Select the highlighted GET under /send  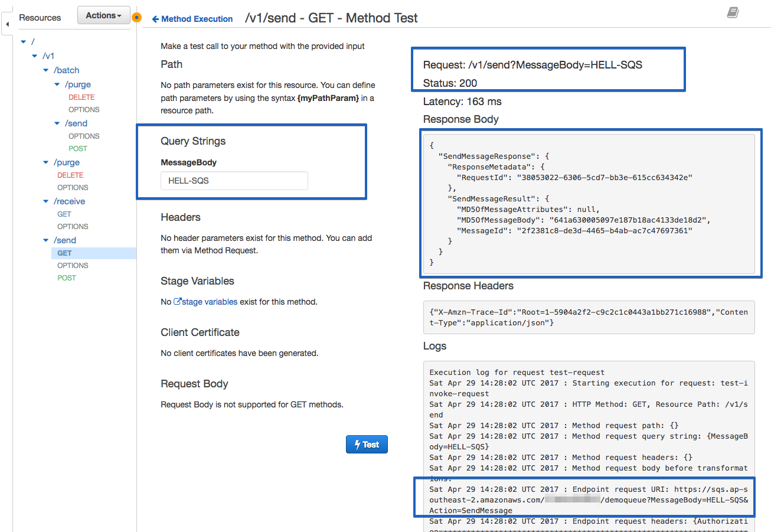[64, 253]
